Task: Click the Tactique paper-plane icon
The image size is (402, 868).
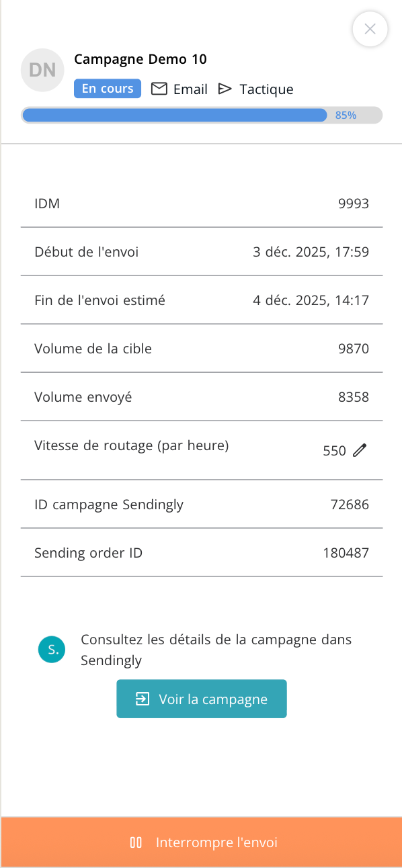Action: pyautogui.click(x=225, y=89)
